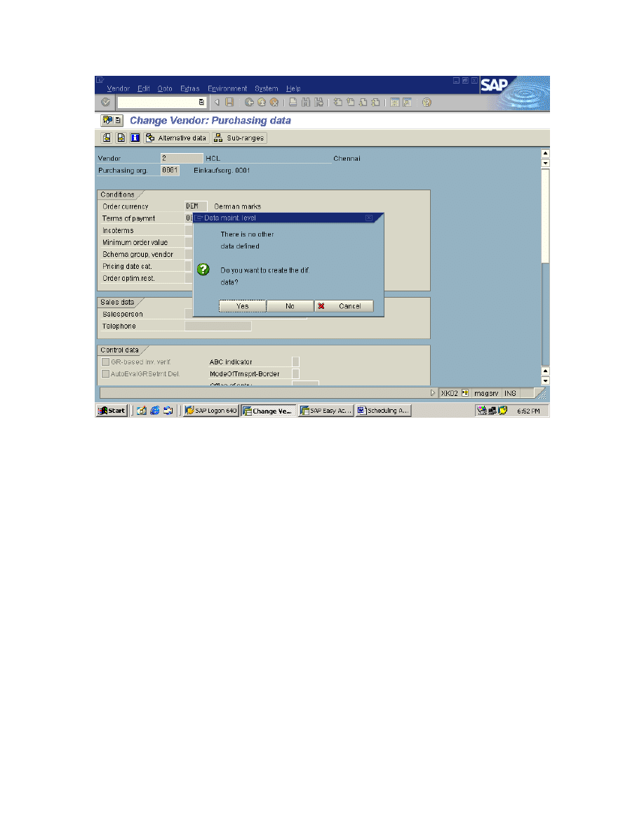The image size is (644, 834).
Task: Click the Print icon in toolbar
Action: [293, 102]
